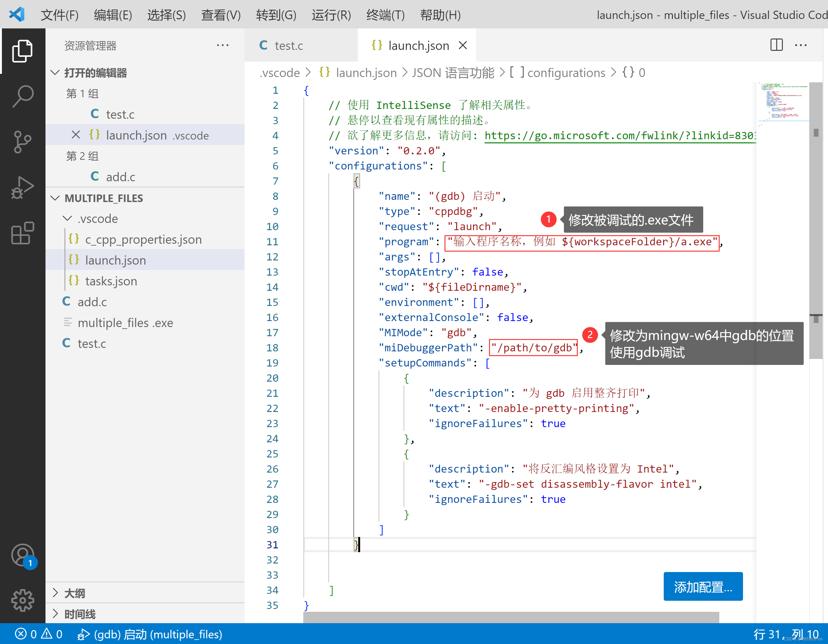Image resolution: width=828 pixels, height=644 pixels.
Task: Open the Search view in activity bar
Action: [22, 96]
